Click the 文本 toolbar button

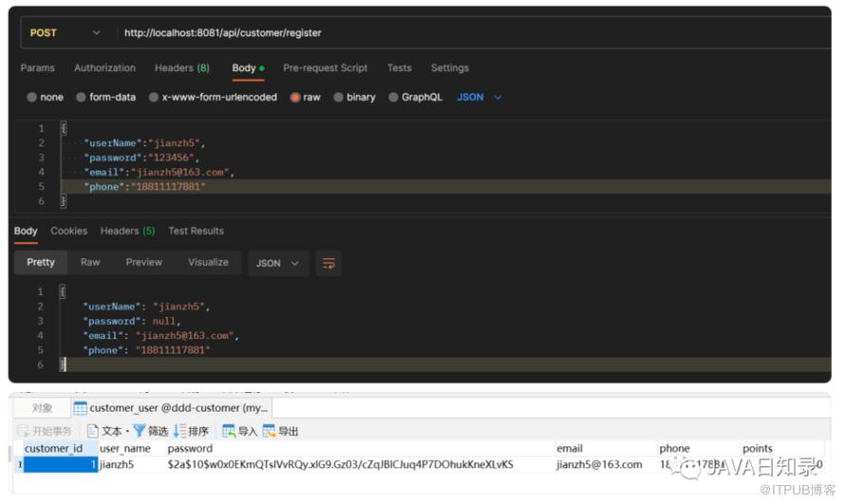(106, 431)
